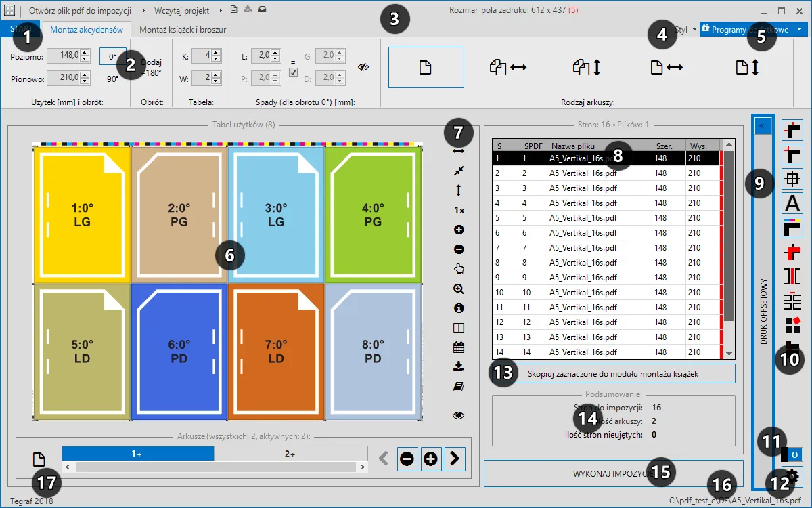812x508 pixels.
Task: Select row 5 in the page table
Action: (x=608, y=218)
